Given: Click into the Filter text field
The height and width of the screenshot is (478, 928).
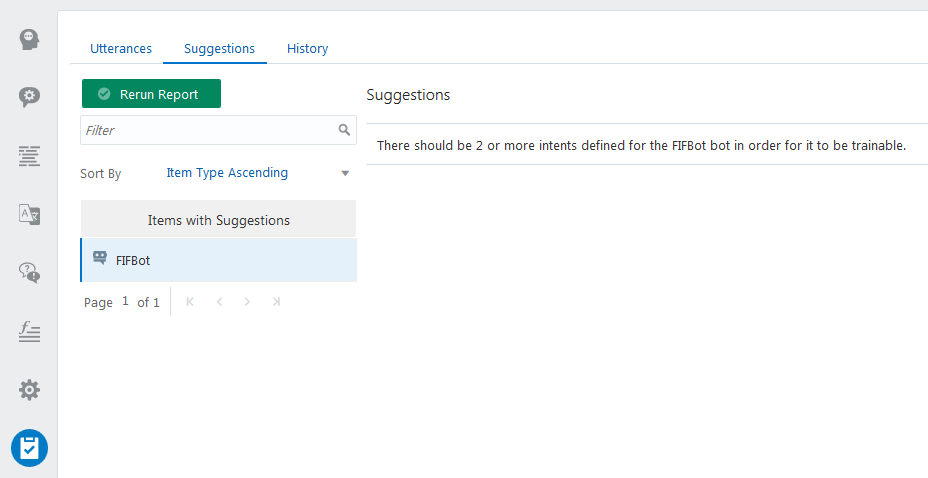Looking at the screenshot, I should coord(208,130).
